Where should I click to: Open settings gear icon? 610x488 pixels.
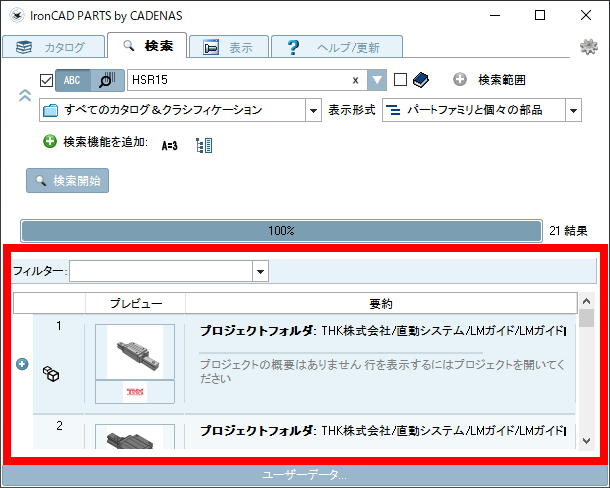point(589,47)
